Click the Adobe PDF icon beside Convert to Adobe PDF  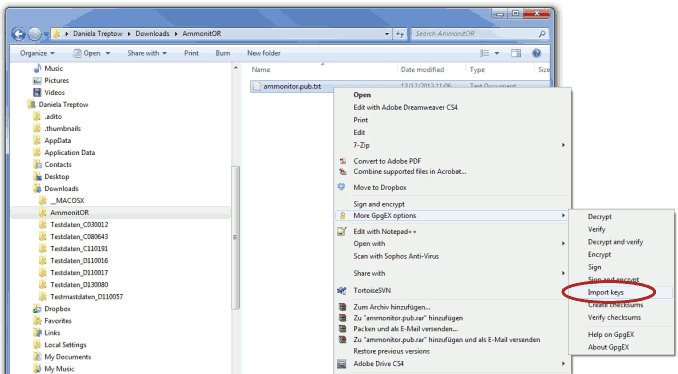tap(342, 161)
